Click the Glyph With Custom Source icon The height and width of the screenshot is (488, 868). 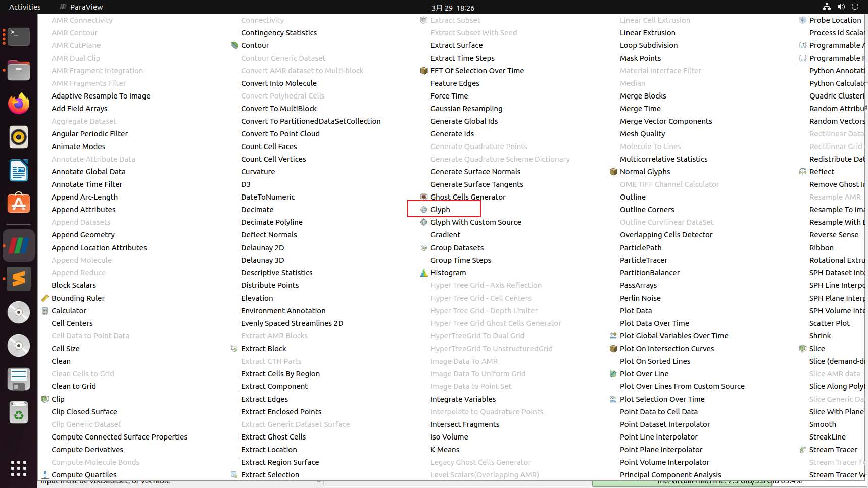(424, 222)
